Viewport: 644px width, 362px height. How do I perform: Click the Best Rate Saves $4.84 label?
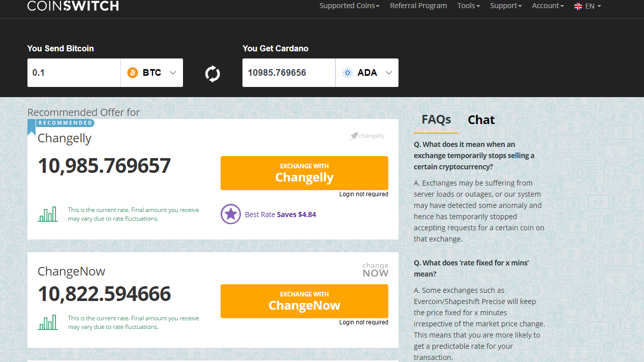pyautogui.click(x=281, y=215)
